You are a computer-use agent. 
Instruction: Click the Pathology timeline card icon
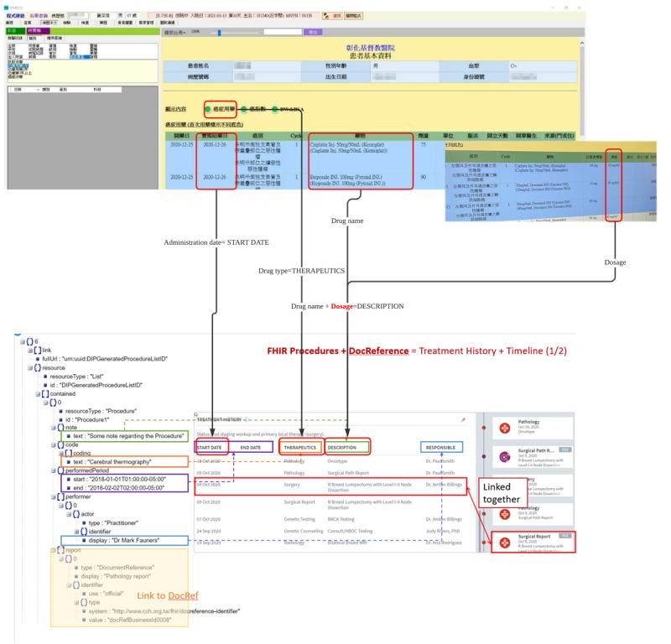(505, 427)
